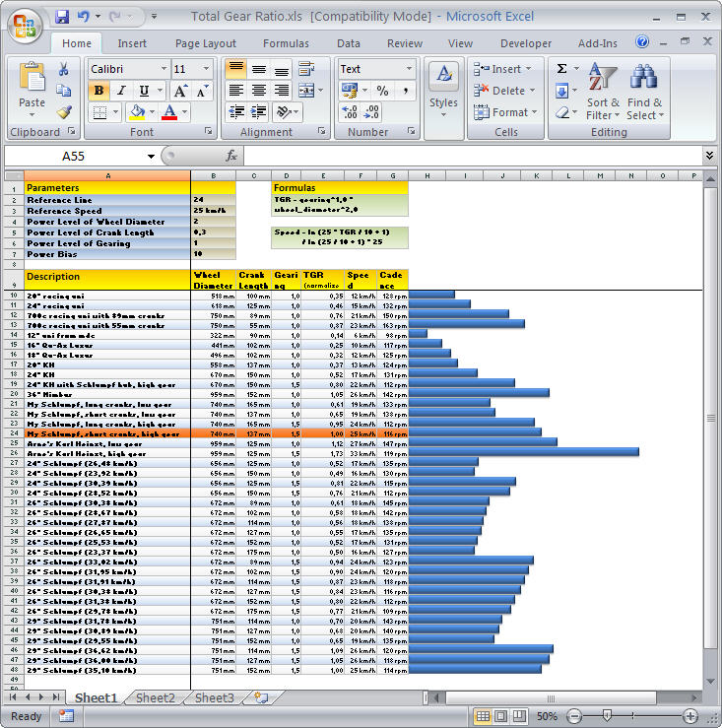Viewport: 722px width, 728px height.
Task: Click the Office button logo
Action: click(24, 23)
